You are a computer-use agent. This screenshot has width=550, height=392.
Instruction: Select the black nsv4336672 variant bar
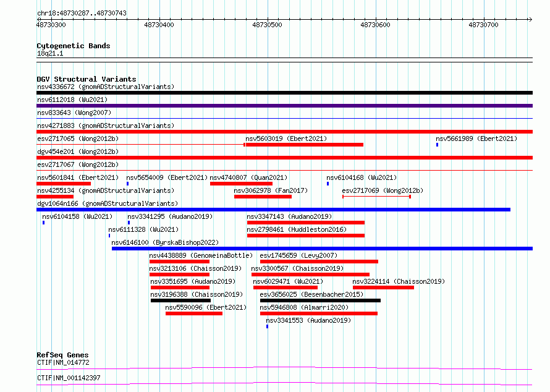284,93
